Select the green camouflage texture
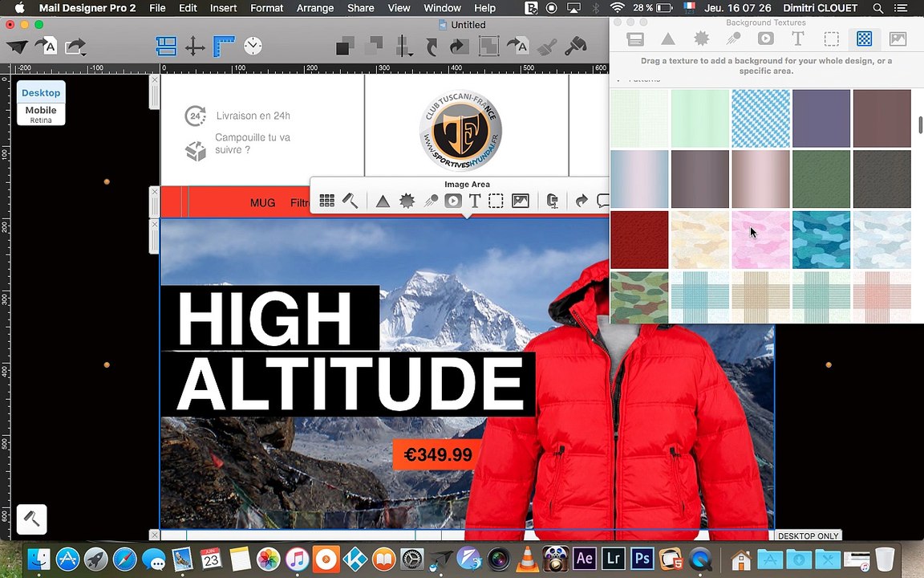 tap(639, 297)
